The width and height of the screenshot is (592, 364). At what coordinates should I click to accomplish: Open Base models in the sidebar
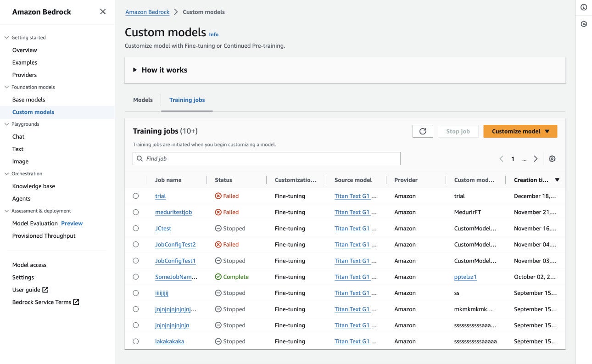[x=28, y=100]
